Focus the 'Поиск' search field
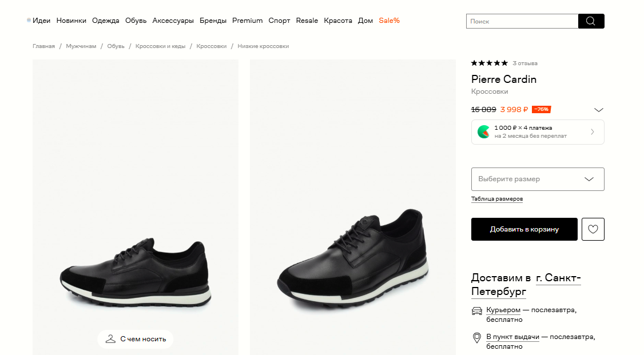The width and height of the screenshot is (644, 355). [x=522, y=21]
